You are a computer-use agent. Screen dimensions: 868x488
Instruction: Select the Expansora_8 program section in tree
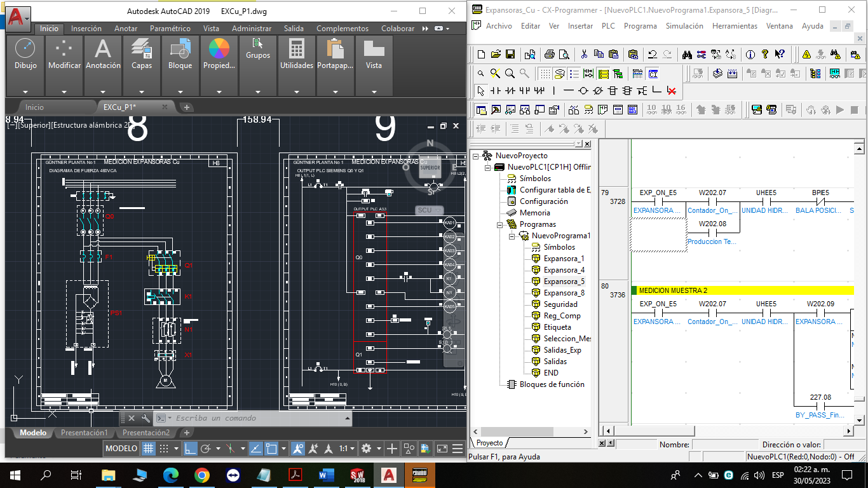point(564,293)
